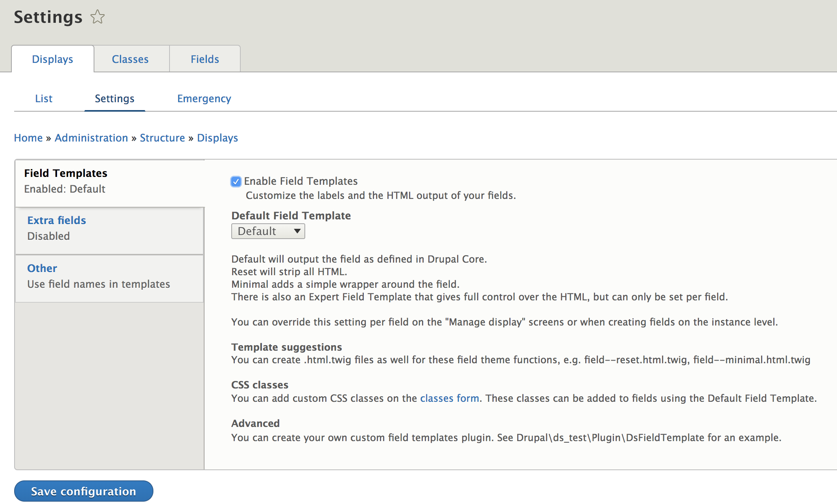Switch to the Fields tab
This screenshot has height=504, width=837.
click(205, 59)
